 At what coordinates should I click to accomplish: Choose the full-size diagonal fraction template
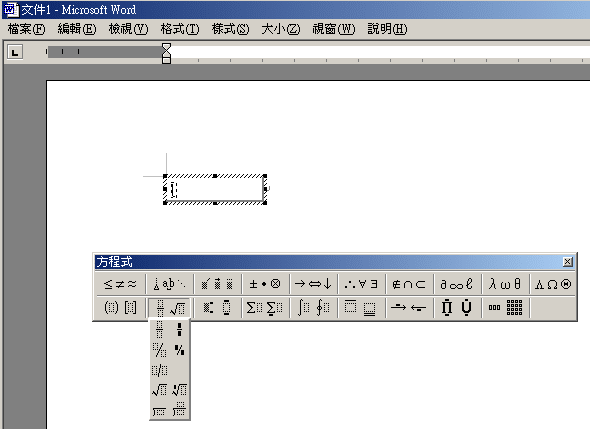(160, 350)
